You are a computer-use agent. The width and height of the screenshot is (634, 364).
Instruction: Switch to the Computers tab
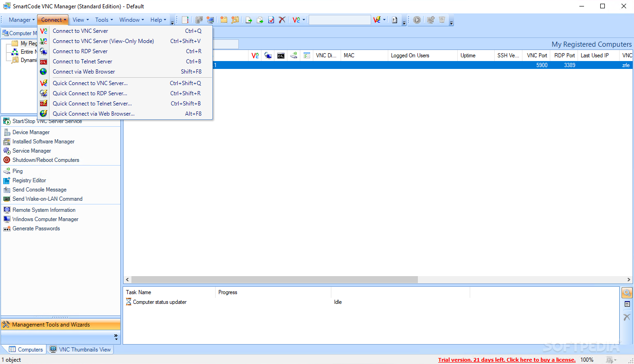point(26,350)
